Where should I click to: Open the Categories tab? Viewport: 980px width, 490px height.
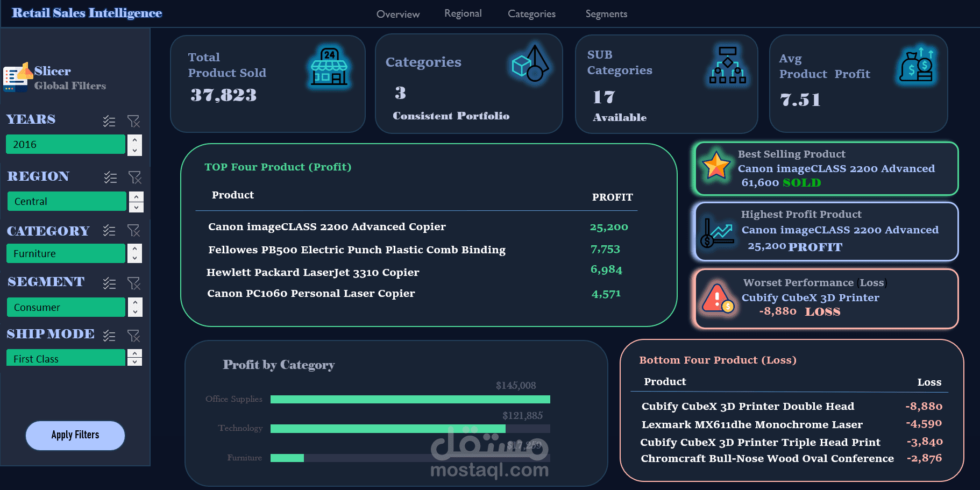[531, 14]
